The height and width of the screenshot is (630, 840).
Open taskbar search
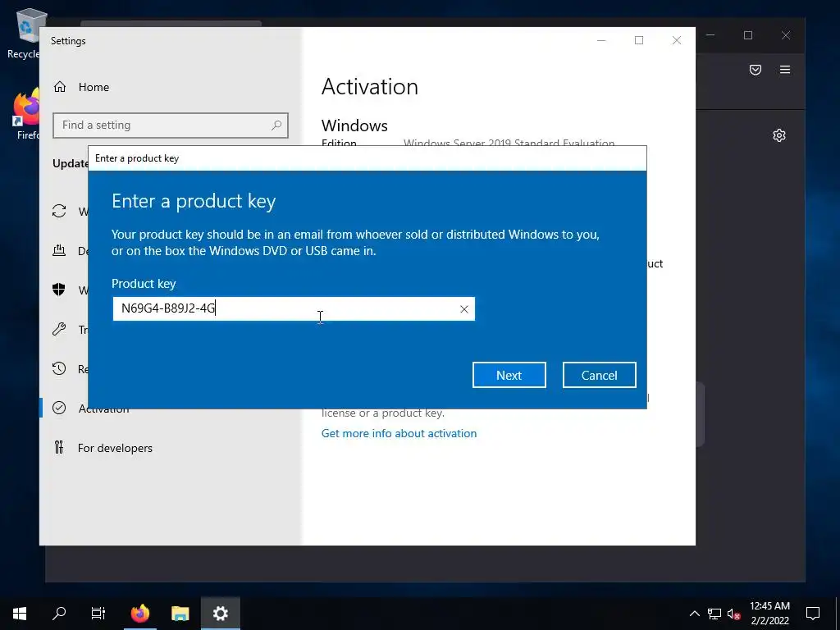coord(59,614)
